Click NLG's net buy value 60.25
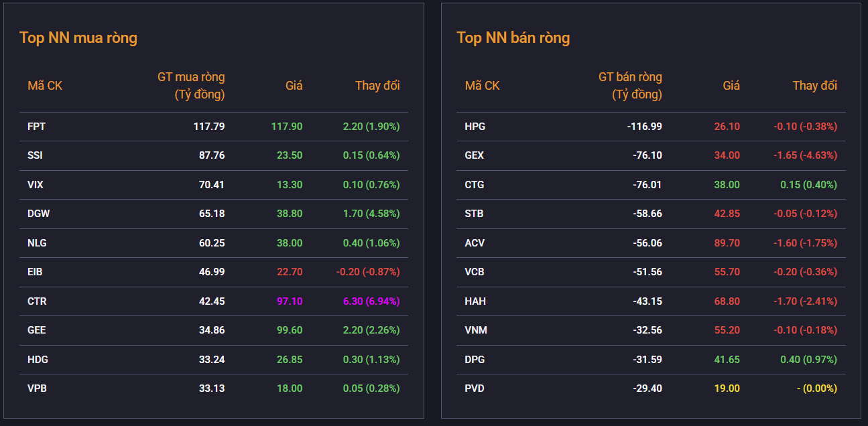This screenshot has width=868, height=426. [x=212, y=242]
